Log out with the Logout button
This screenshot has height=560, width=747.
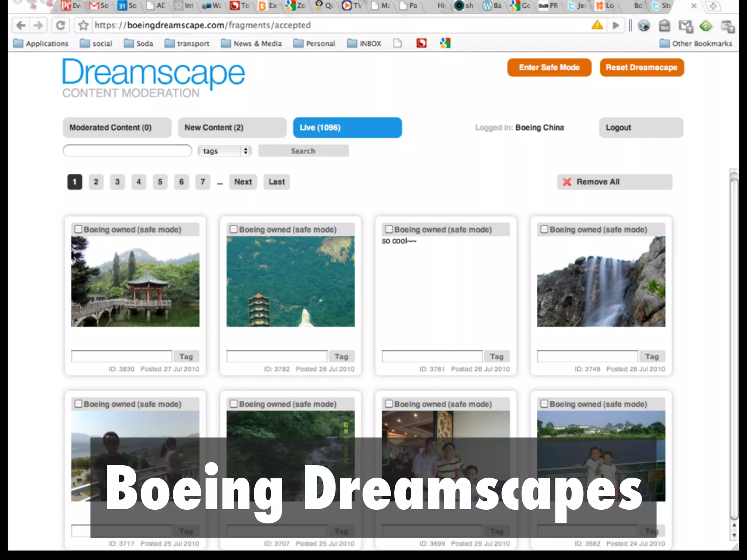(x=641, y=128)
